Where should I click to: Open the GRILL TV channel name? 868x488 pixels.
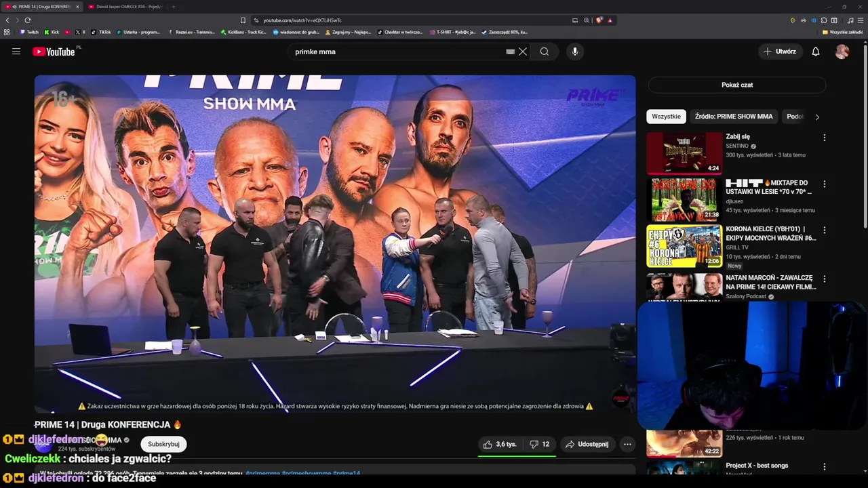click(x=737, y=247)
